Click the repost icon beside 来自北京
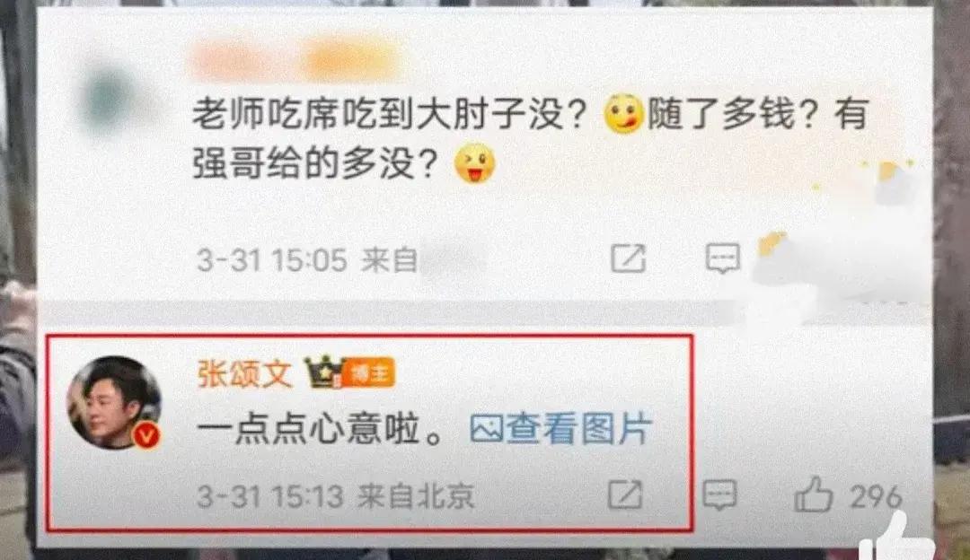The width and height of the screenshot is (970, 560). tap(625, 494)
